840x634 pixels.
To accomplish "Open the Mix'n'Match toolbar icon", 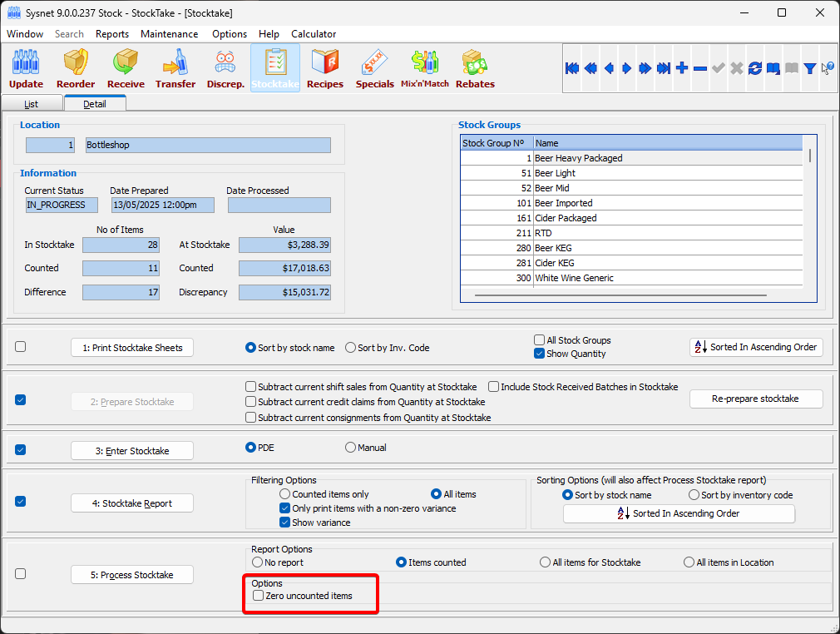I will coord(424,68).
